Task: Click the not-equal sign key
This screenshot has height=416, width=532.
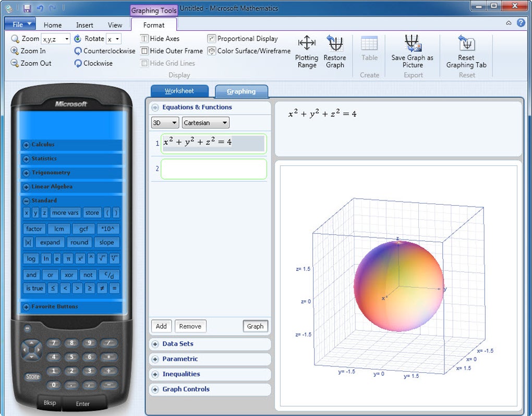Action: coord(102,288)
